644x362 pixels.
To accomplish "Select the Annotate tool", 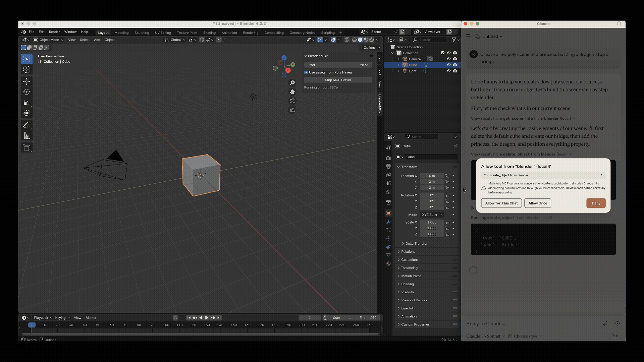I will coord(26,125).
